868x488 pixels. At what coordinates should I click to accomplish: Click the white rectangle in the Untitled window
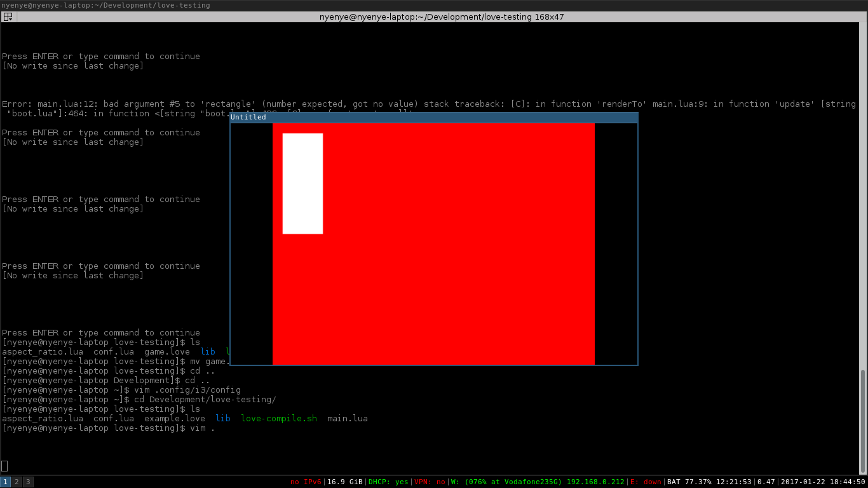click(302, 184)
